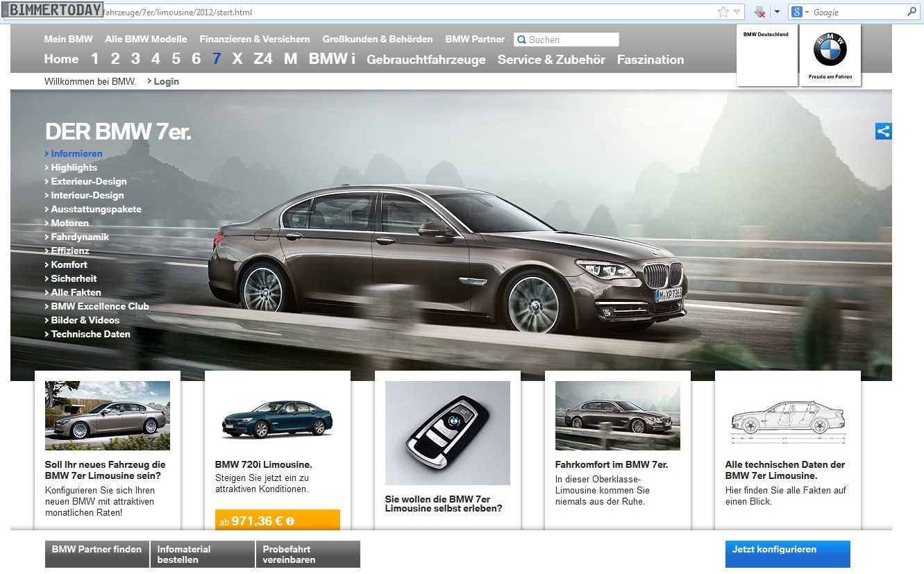Click the info icon beside 971,36 € price
The width and height of the screenshot is (924, 574).
pyautogui.click(x=290, y=521)
